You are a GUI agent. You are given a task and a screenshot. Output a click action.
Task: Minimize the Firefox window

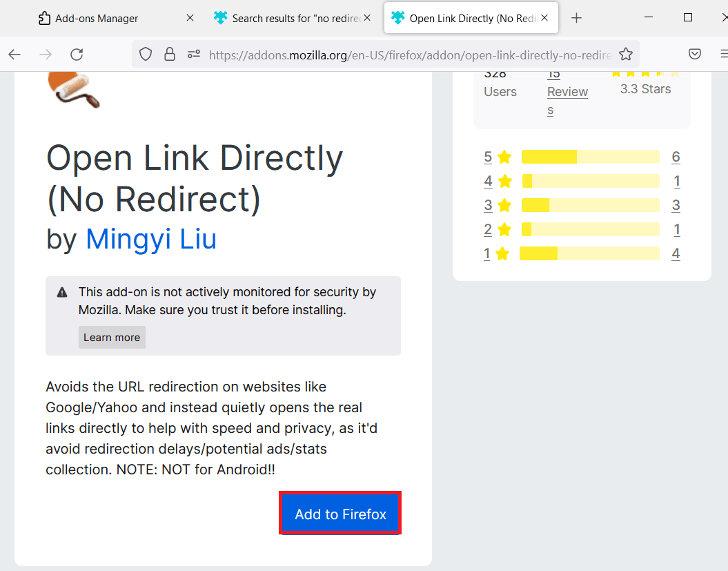point(649,18)
